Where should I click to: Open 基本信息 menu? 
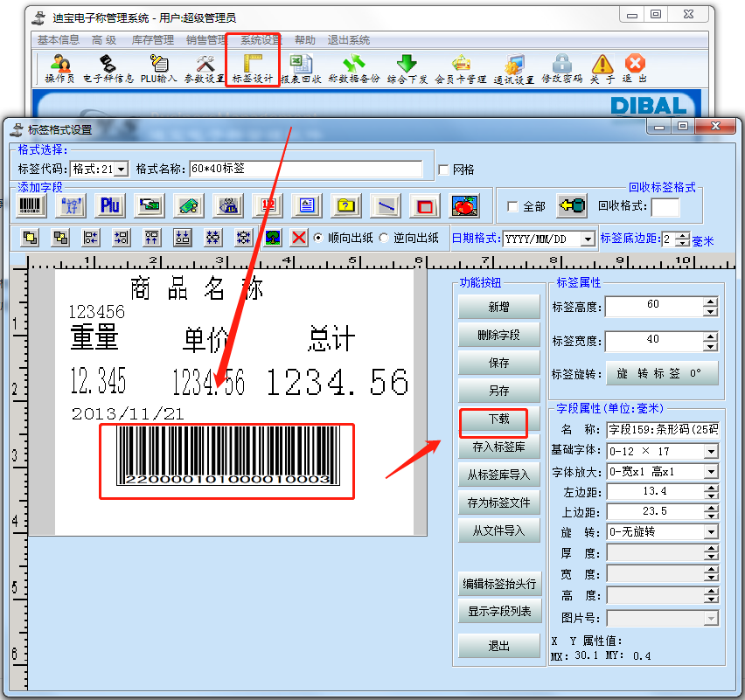tap(59, 40)
